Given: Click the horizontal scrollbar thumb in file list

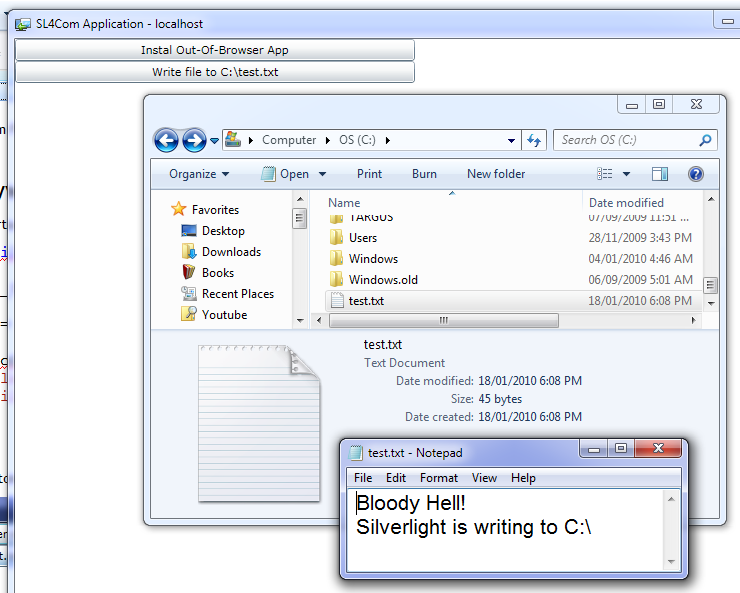Looking at the screenshot, I should coord(444,321).
